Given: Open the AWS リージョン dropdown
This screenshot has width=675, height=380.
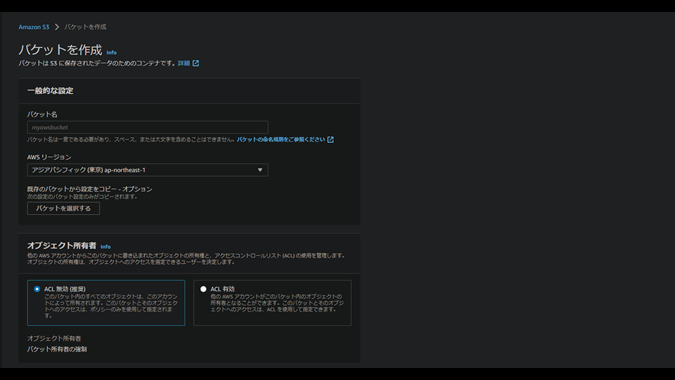Looking at the screenshot, I should 148,170.
